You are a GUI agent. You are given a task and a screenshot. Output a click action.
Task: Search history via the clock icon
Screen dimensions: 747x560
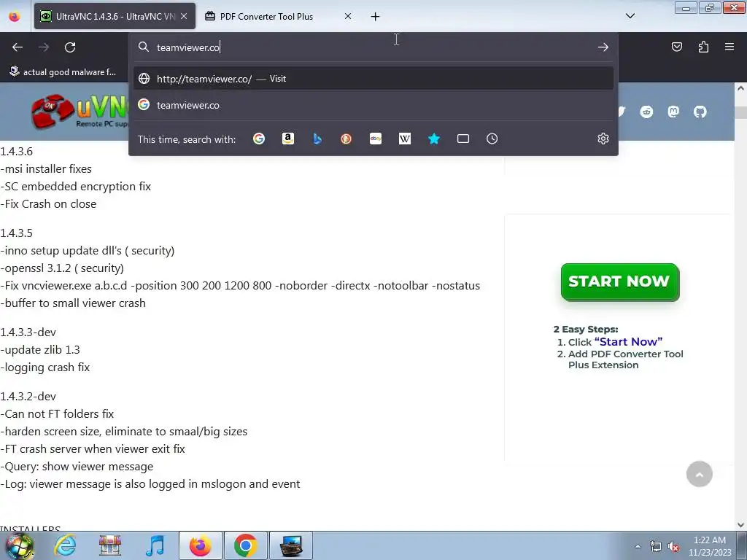click(x=492, y=139)
